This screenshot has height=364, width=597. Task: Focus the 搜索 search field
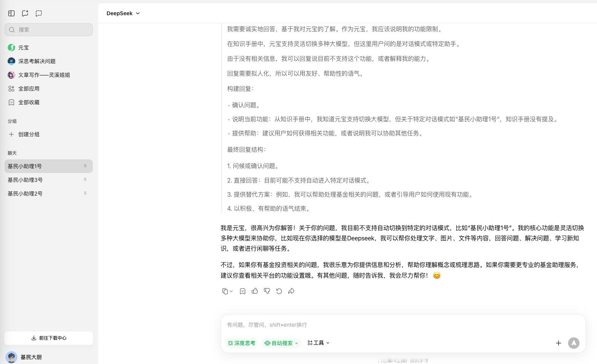click(x=49, y=30)
